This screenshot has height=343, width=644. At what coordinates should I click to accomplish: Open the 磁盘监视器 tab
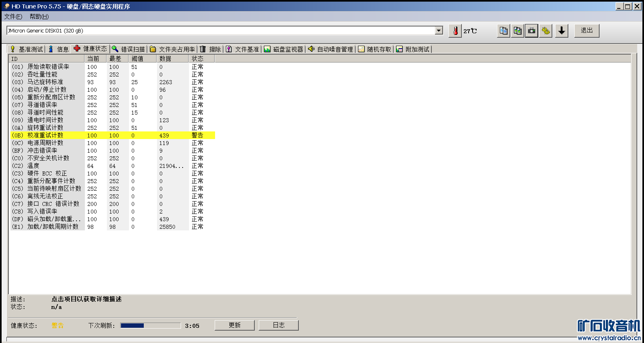(x=284, y=49)
